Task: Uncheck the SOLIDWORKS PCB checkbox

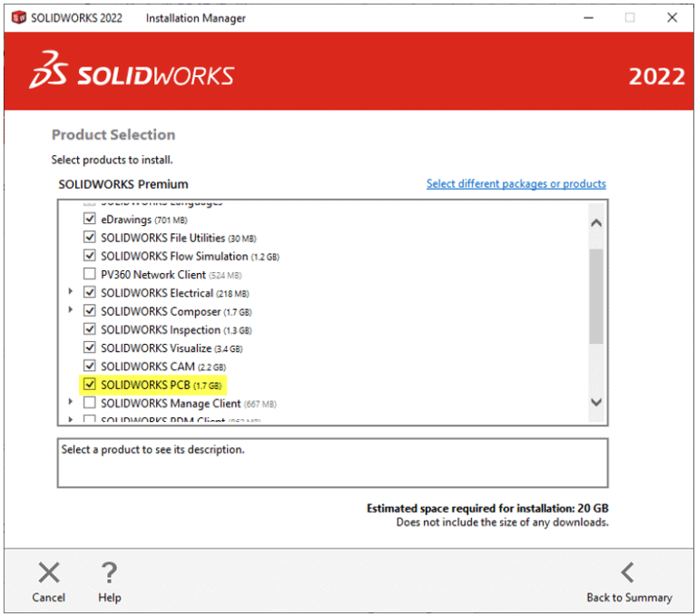Action: click(x=89, y=385)
